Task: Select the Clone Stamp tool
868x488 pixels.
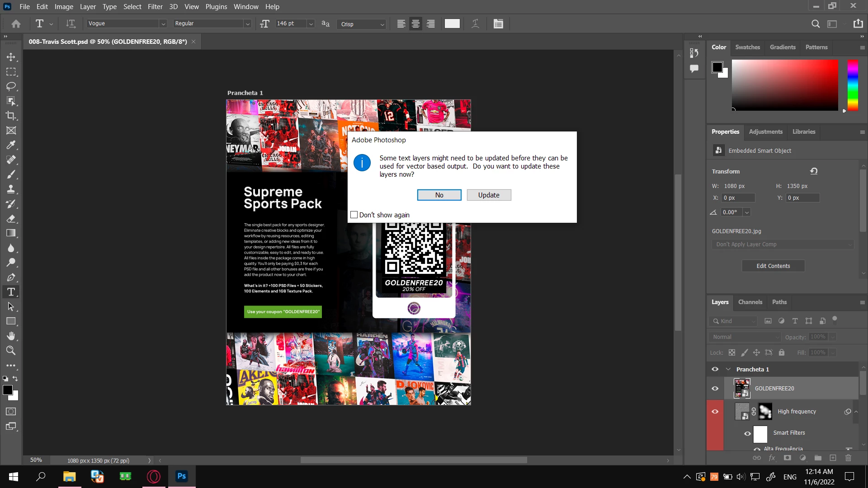Action: 11,189
